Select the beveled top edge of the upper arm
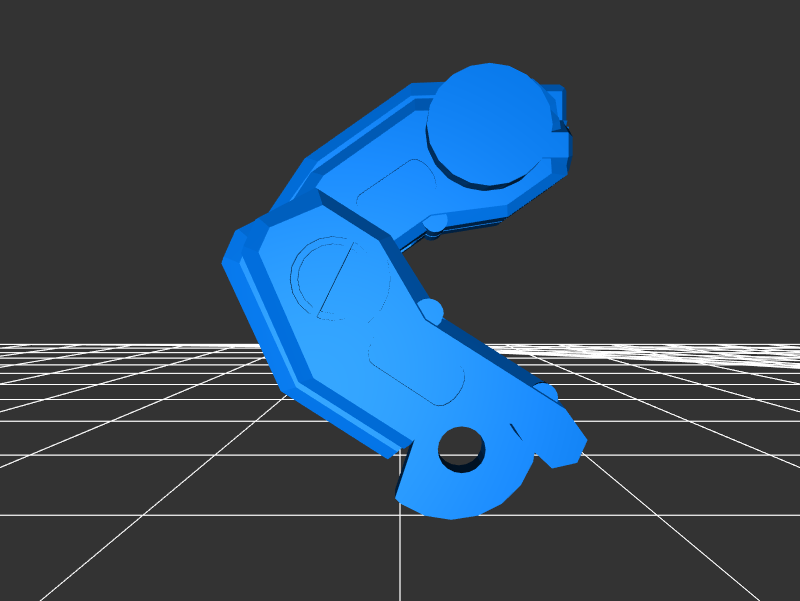Screen dimensions: 800x601 (360, 128)
